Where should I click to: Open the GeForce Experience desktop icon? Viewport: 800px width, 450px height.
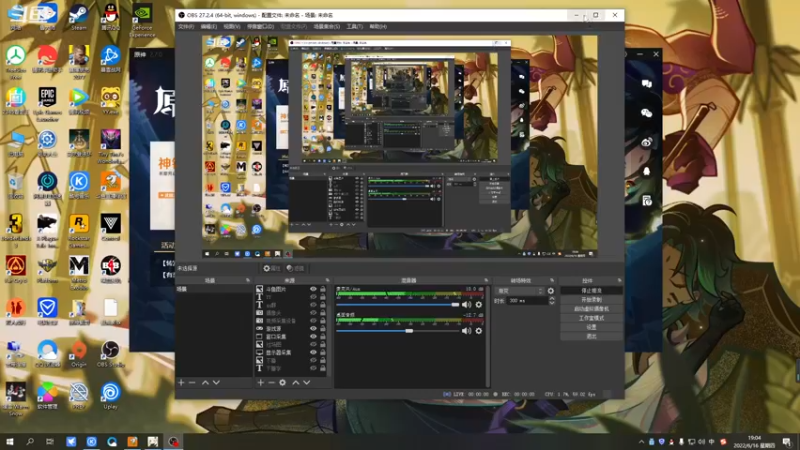(x=142, y=20)
